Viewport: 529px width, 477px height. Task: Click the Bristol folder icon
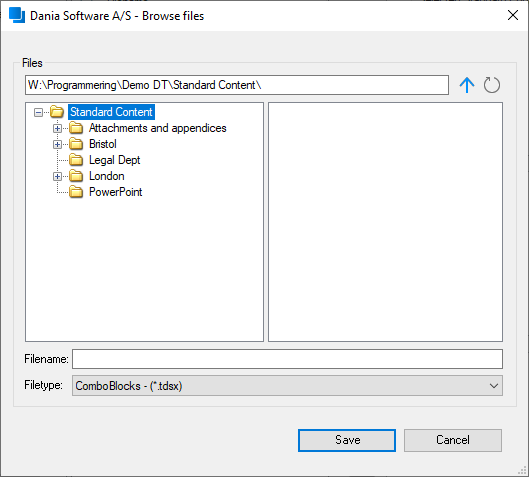76,144
